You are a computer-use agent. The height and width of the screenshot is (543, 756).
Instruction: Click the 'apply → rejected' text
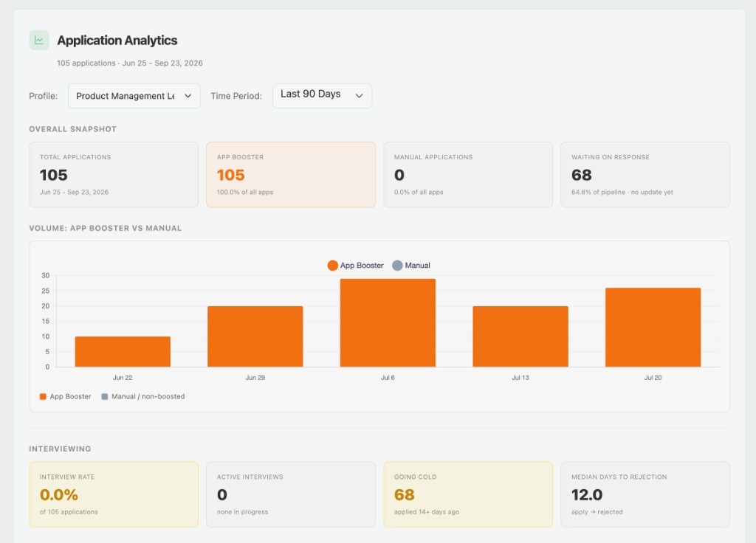[x=597, y=512]
